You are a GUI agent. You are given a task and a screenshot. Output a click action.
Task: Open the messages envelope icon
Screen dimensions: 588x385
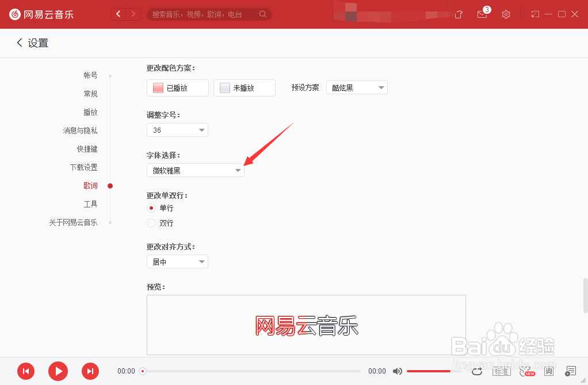click(x=482, y=14)
